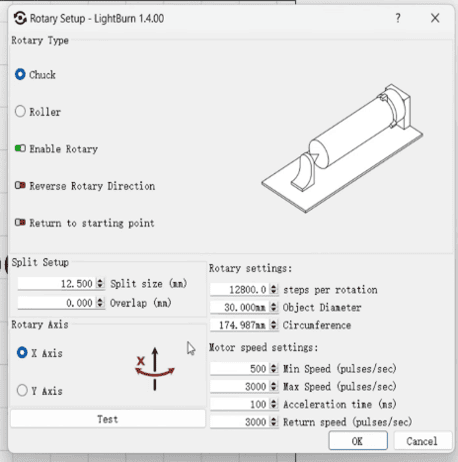
Task: Select the X Axis radio button
Action: (x=22, y=353)
